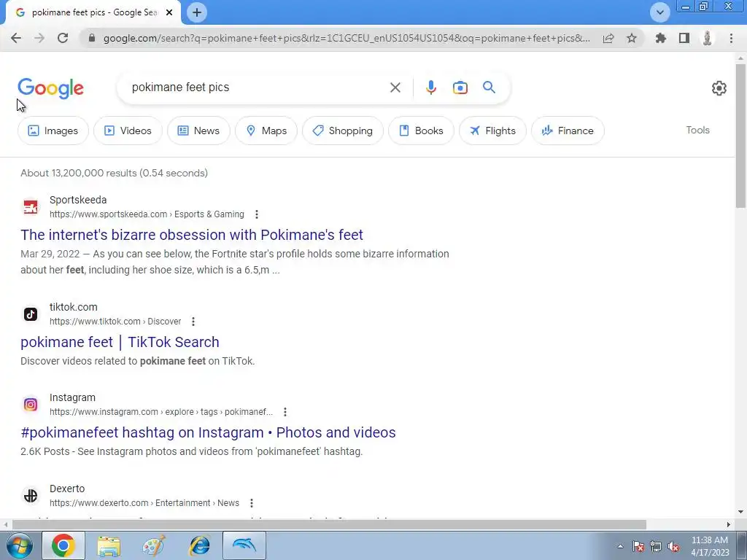Switch to Flights results
The image size is (747, 560).
pyautogui.click(x=492, y=131)
